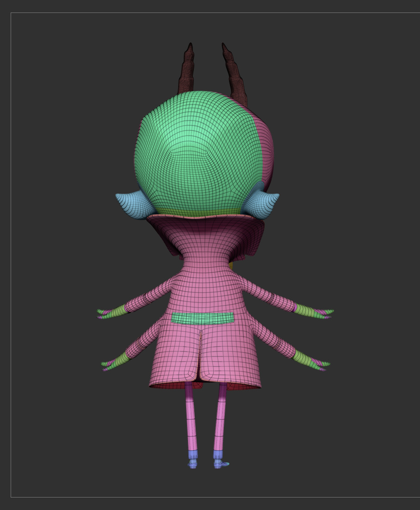Select the green cuff on upper right arm
This screenshot has height=510, width=420.
point(307,310)
